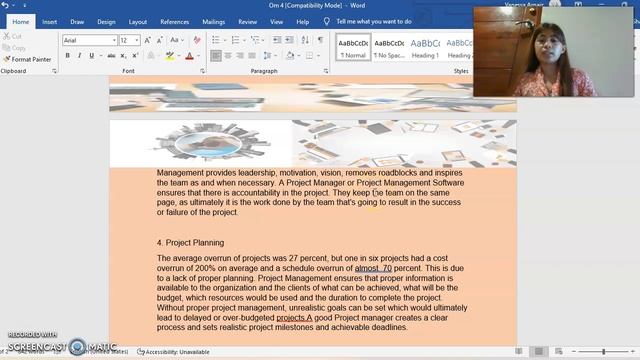Click Copy in Clipboard group

14,48
